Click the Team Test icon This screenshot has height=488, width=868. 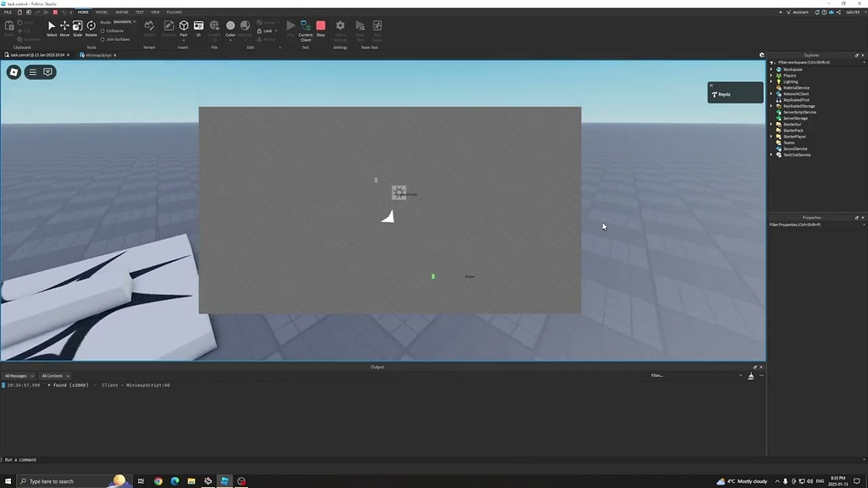pyautogui.click(x=360, y=25)
